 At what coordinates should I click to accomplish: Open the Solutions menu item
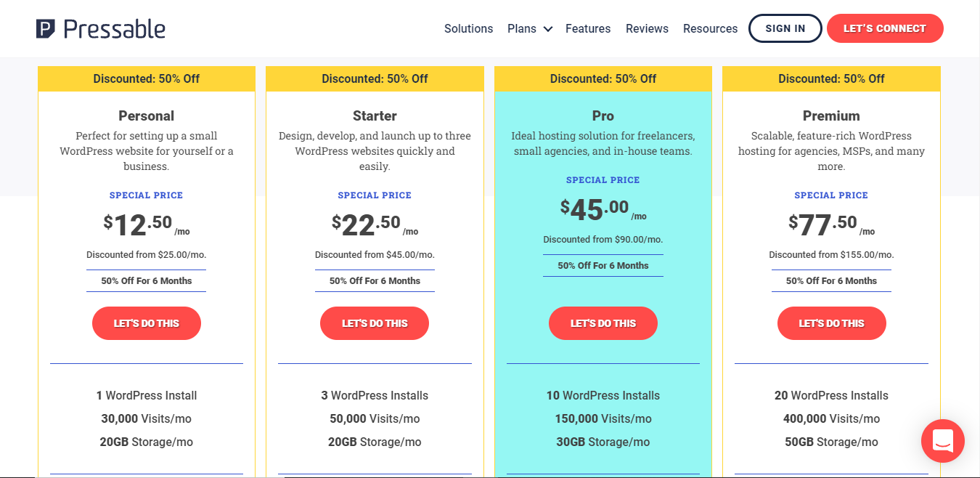468,29
